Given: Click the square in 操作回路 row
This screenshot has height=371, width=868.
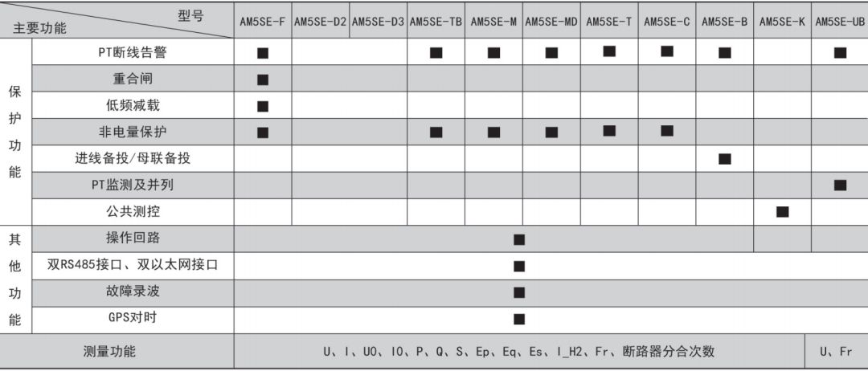Looking at the screenshot, I should 519,239.
